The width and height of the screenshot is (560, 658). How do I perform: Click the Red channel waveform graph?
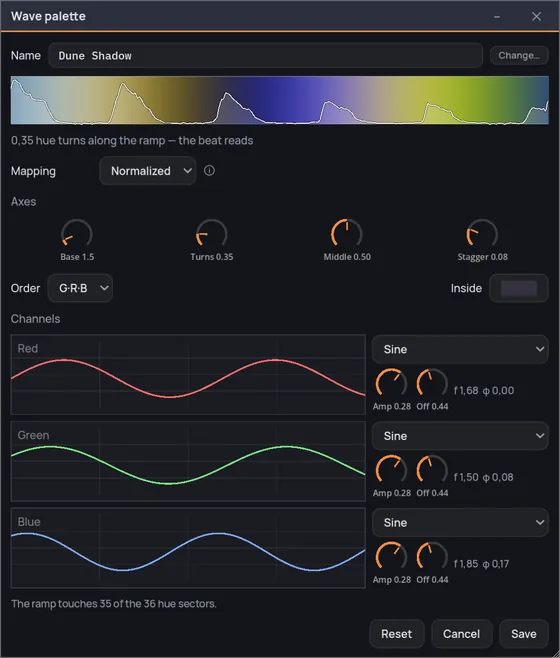point(188,374)
